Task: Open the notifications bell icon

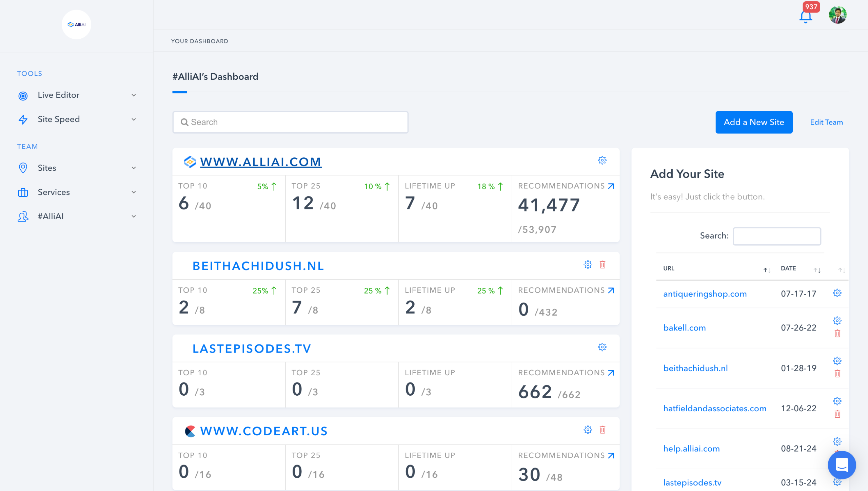Action: tap(806, 16)
